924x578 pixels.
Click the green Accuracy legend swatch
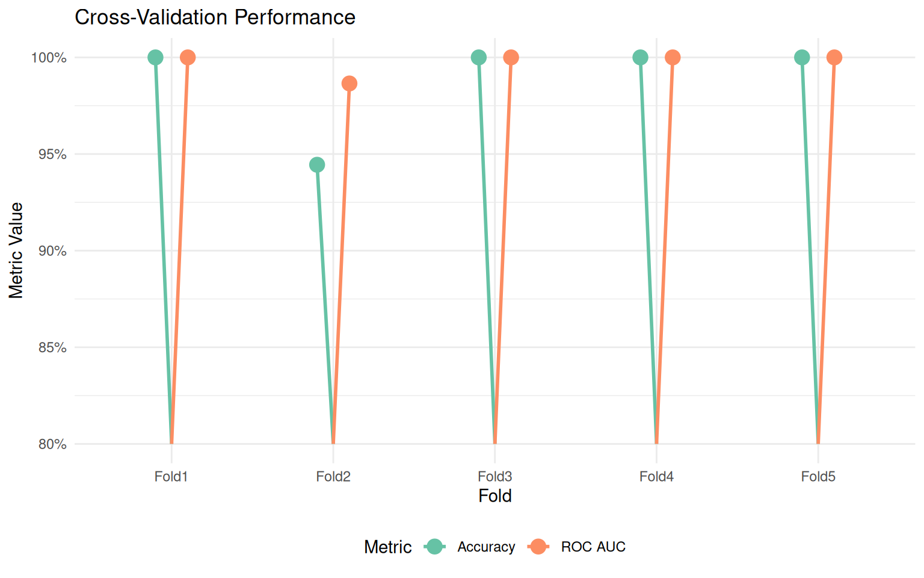pyautogui.click(x=434, y=547)
